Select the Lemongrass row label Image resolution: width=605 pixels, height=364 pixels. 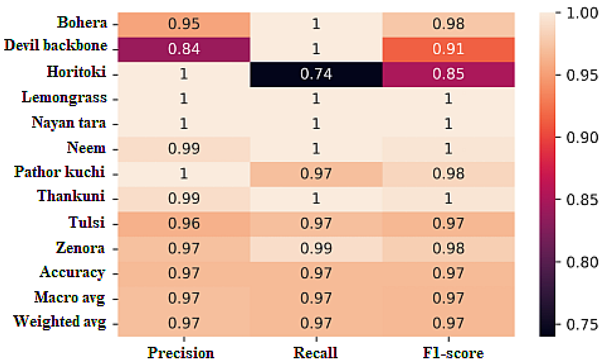[64, 98]
